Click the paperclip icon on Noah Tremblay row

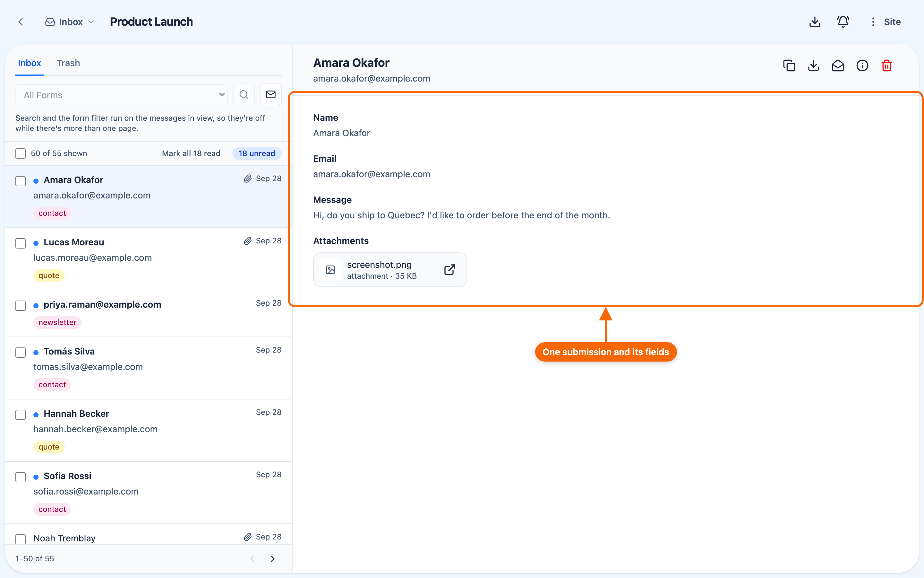coord(248,537)
